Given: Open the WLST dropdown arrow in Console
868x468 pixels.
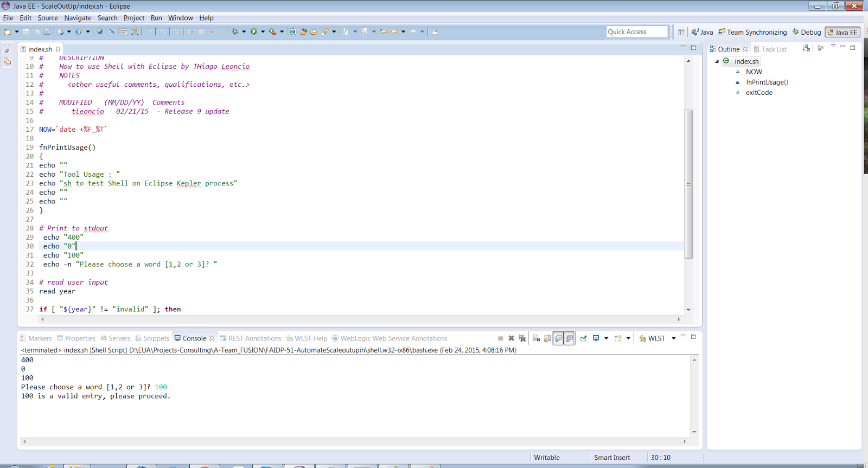Looking at the screenshot, I should 674,338.
